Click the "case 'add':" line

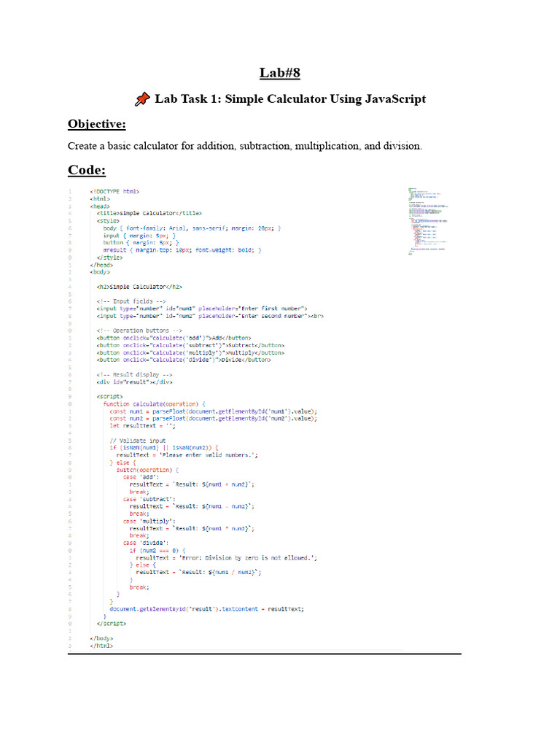(x=141, y=477)
